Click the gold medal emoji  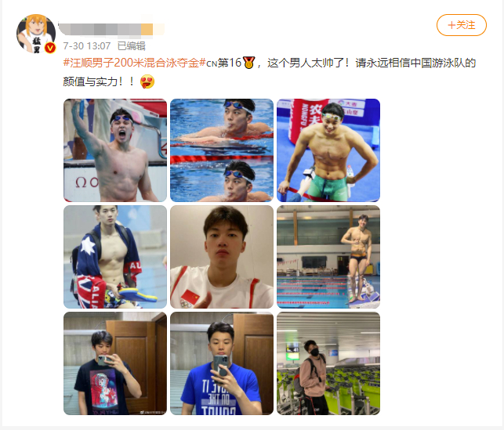[248, 63]
